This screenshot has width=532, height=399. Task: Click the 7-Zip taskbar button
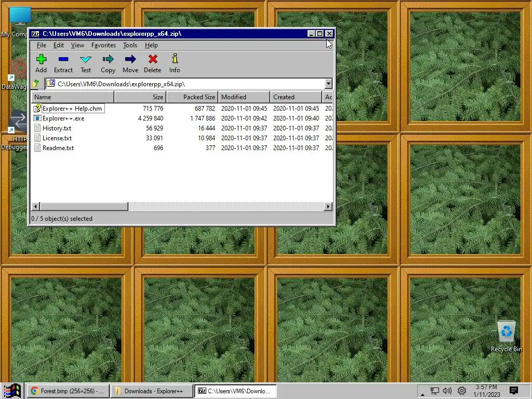[x=236, y=391]
